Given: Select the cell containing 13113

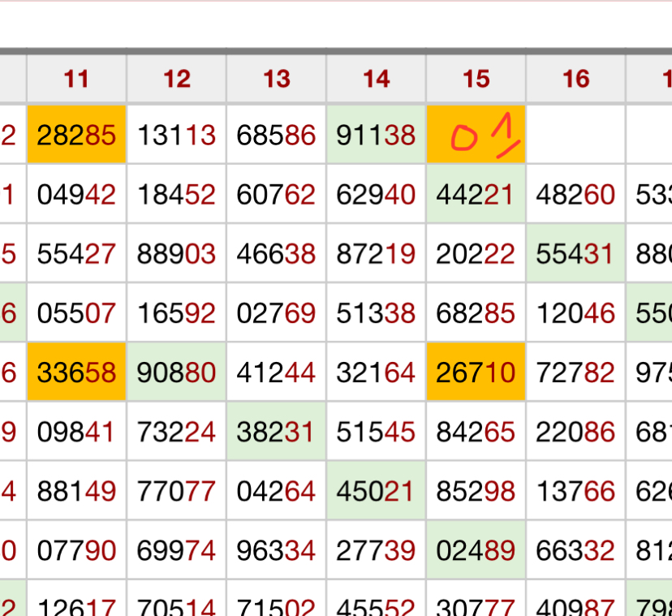Looking at the screenshot, I should [x=177, y=135].
